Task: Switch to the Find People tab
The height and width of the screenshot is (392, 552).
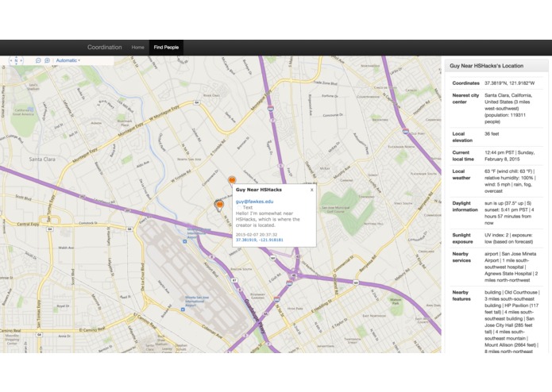Action: [x=166, y=48]
